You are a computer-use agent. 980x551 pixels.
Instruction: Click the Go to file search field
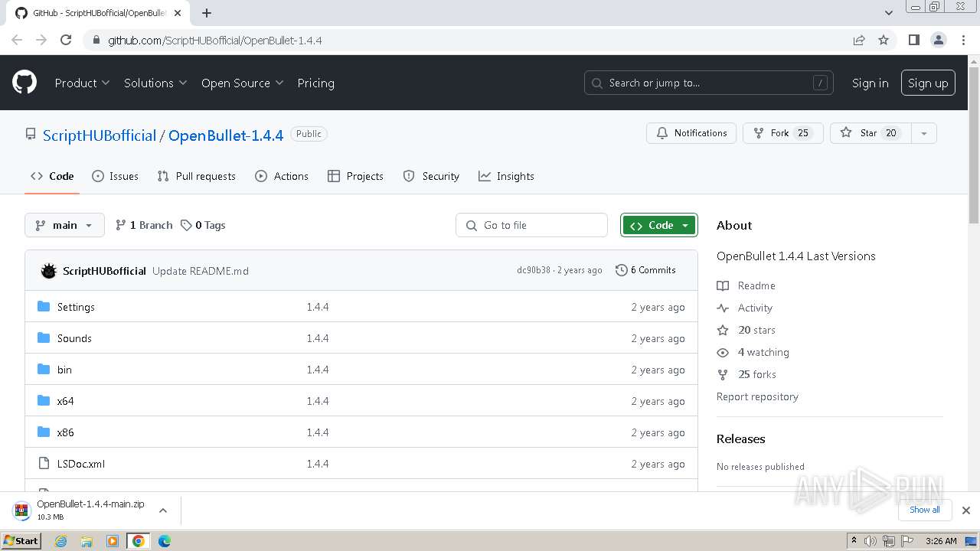532,225
